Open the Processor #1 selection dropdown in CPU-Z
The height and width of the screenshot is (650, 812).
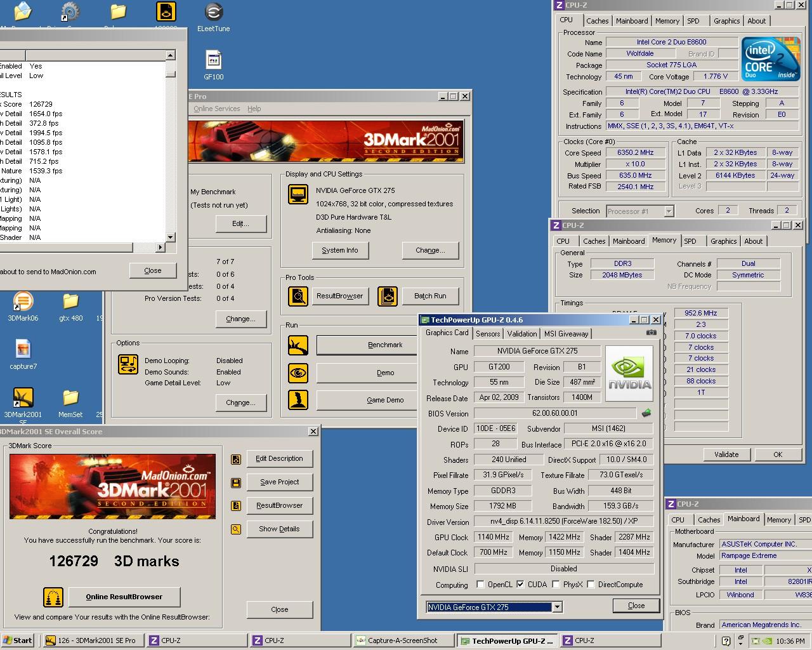pos(669,211)
